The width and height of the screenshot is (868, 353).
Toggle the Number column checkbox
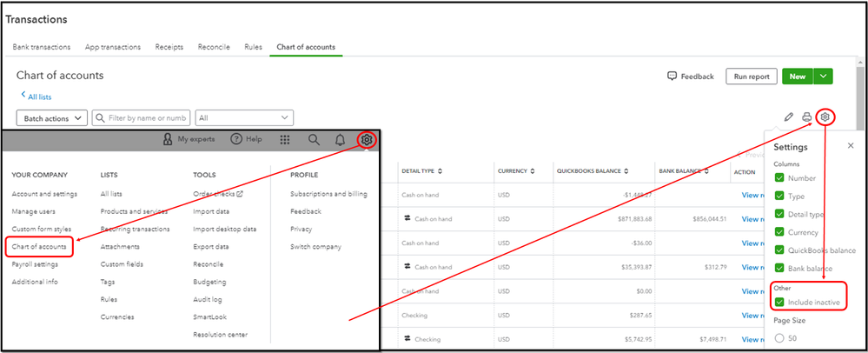(x=779, y=178)
